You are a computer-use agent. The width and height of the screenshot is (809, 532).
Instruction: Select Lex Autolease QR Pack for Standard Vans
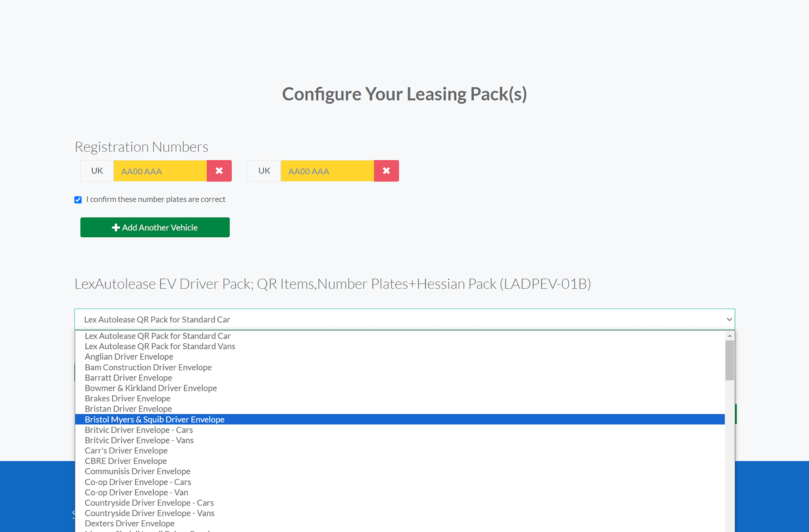(160, 346)
